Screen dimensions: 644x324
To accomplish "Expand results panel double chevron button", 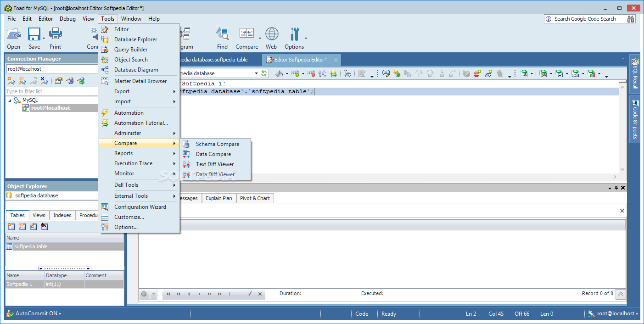I will [621, 294].
